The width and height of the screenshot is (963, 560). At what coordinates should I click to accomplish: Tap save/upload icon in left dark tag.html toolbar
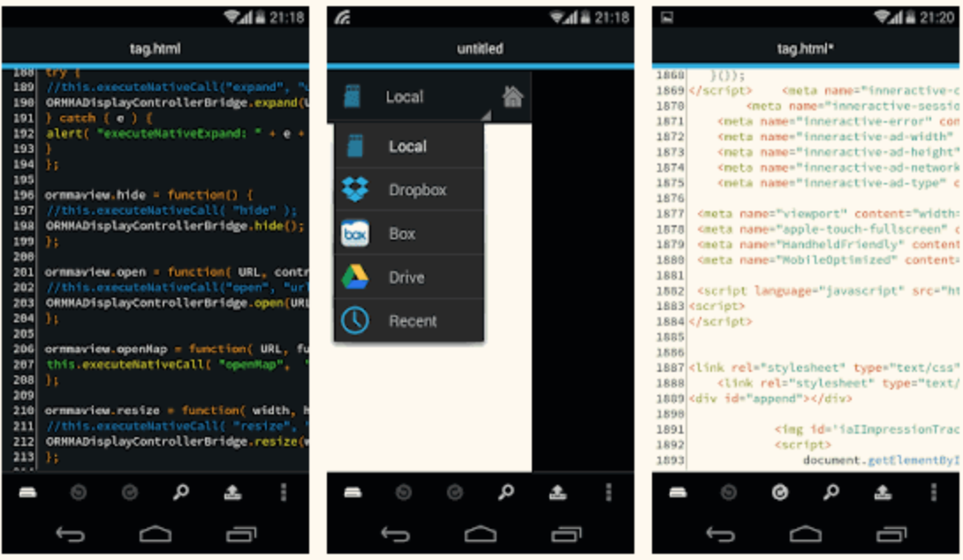pos(232,493)
